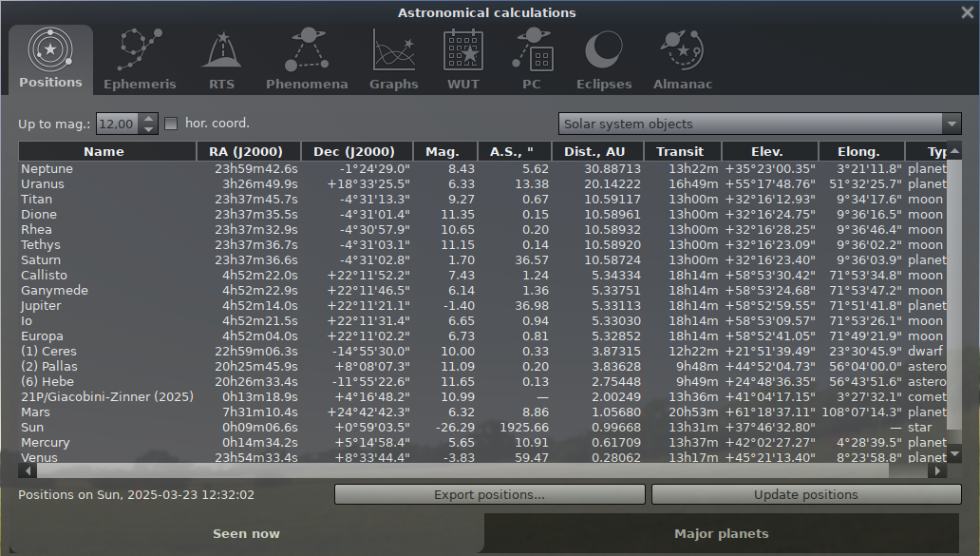
Task: Click the Export positions button
Action: 489,494
